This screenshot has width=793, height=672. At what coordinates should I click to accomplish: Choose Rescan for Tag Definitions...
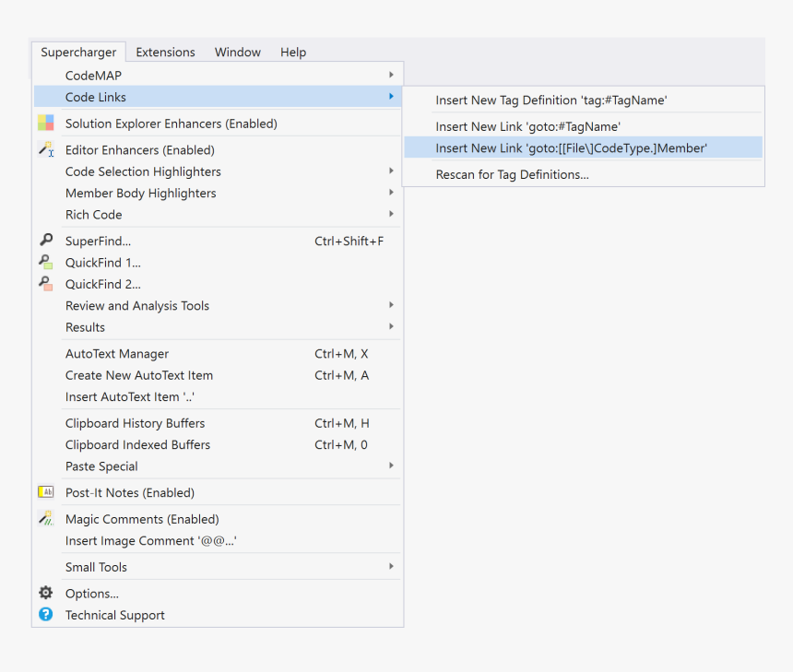click(583, 174)
